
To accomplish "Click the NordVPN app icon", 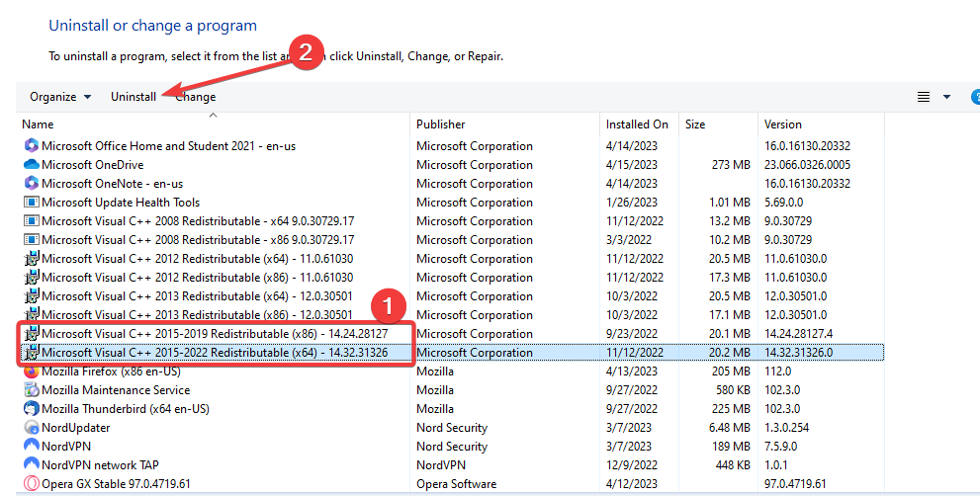I will tap(32, 446).
